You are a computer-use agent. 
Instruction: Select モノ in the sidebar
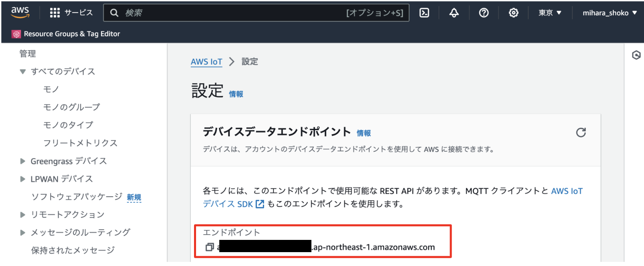(x=51, y=89)
